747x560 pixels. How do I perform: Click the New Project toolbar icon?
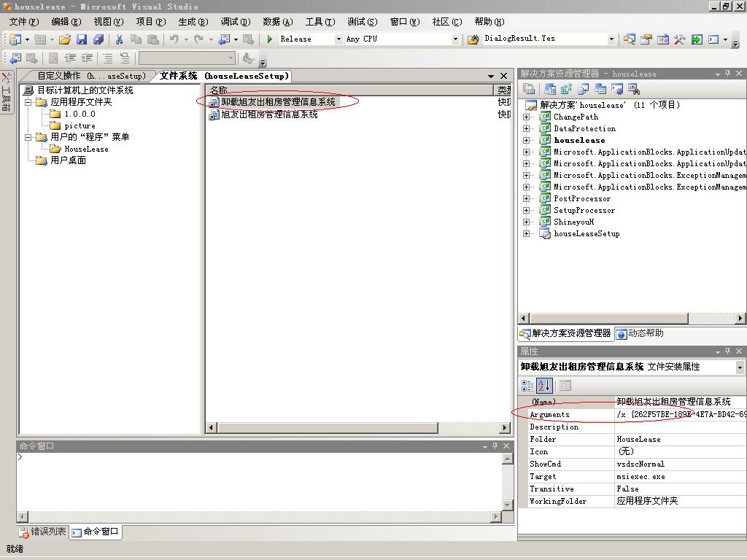point(15,39)
